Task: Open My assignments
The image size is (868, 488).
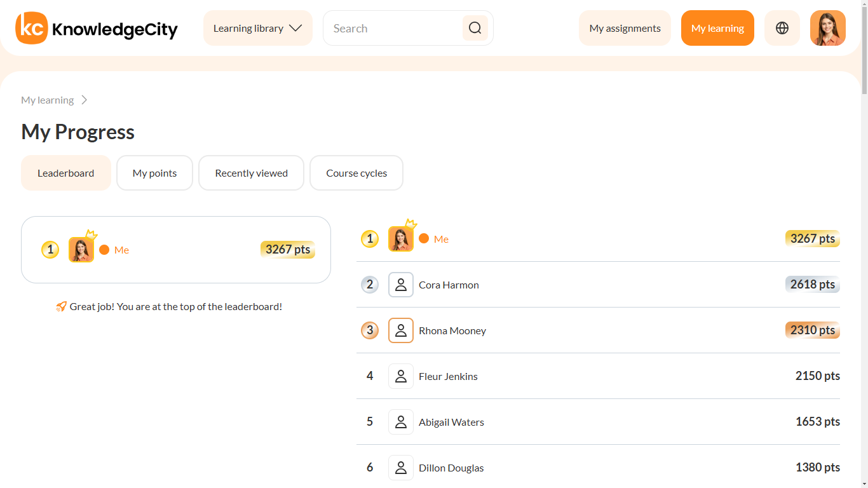Action: point(625,28)
